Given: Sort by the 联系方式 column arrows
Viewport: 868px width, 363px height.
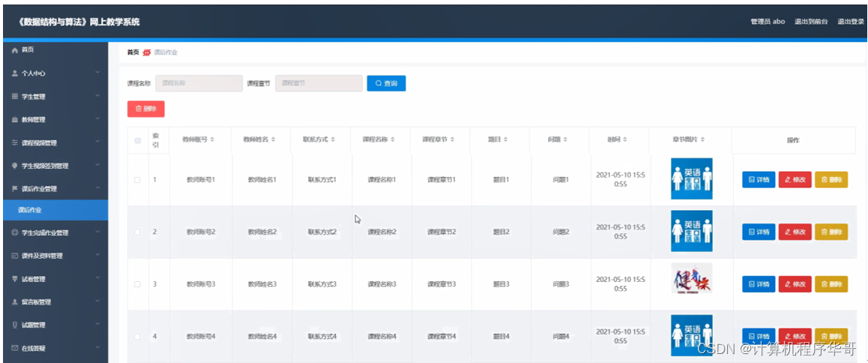Looking at the screenshot, I should tap(333, 140).
